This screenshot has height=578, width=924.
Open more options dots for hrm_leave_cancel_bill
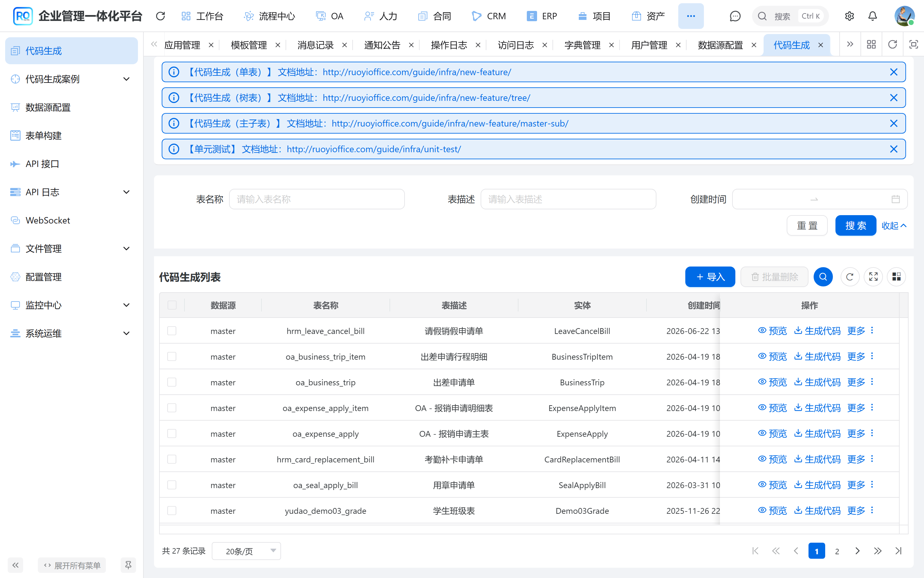(872, 330)
